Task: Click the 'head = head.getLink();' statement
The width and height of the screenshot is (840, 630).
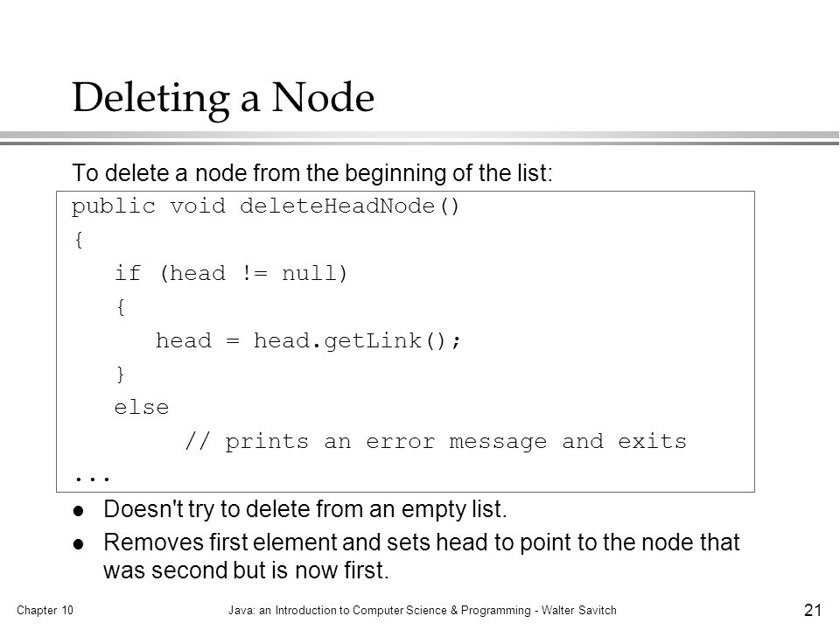Action: pos(308,340)
